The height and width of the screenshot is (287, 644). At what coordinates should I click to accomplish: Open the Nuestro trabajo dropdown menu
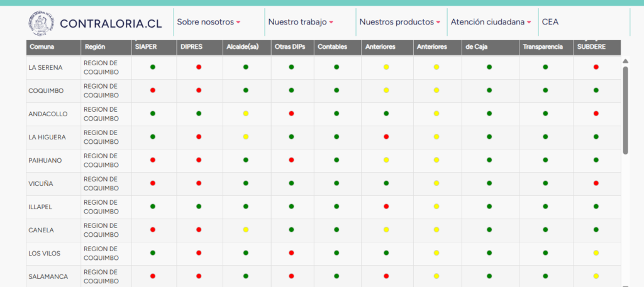tap(300, 22)
